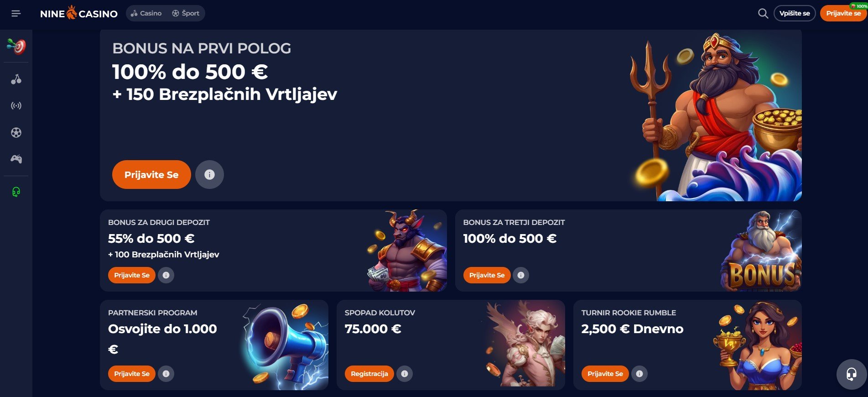Click the green headset support sidebar icon

[16, 192]
